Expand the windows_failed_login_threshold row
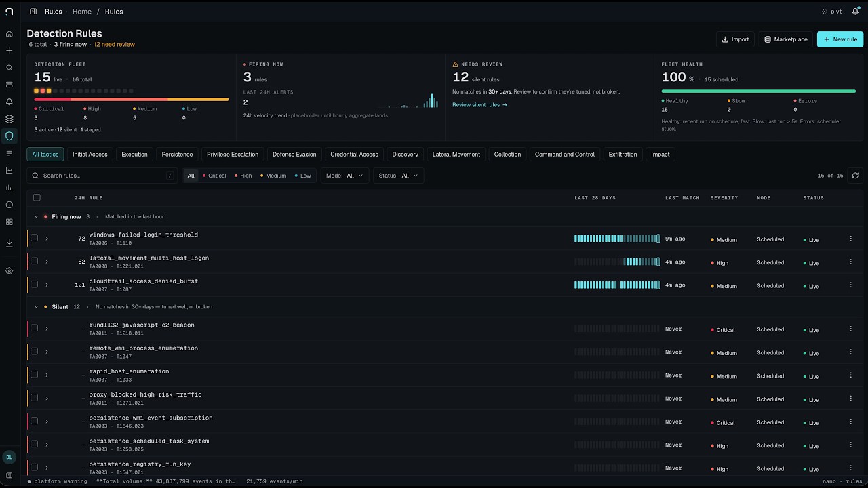This screenshot has height=488, width=868. pyautogui.click(x=47, y=239)
